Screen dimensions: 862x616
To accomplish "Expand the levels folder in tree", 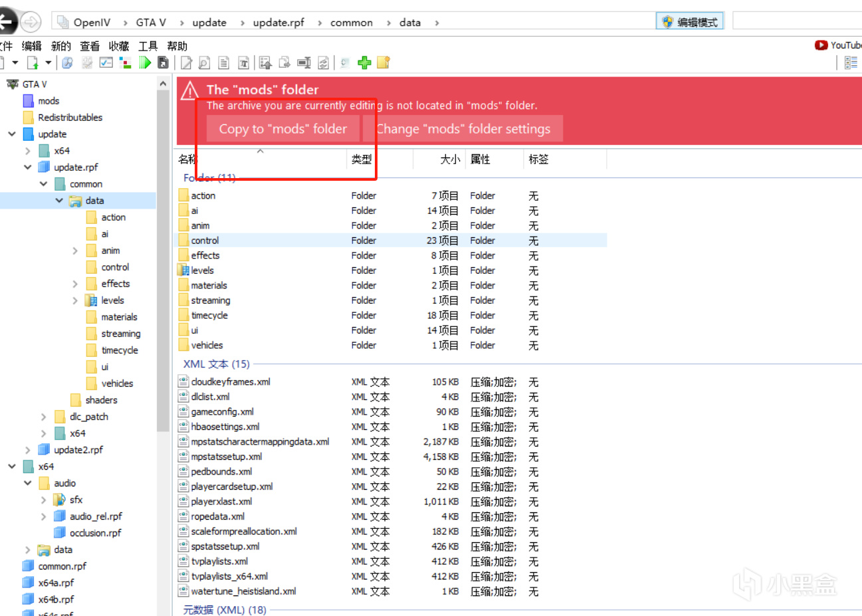I will click(75, 300).
